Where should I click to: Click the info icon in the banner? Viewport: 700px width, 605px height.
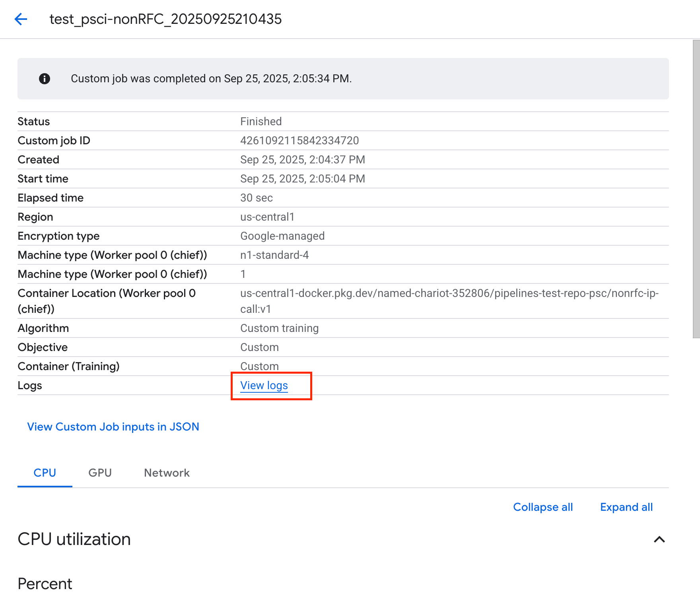tap(45, 79)
